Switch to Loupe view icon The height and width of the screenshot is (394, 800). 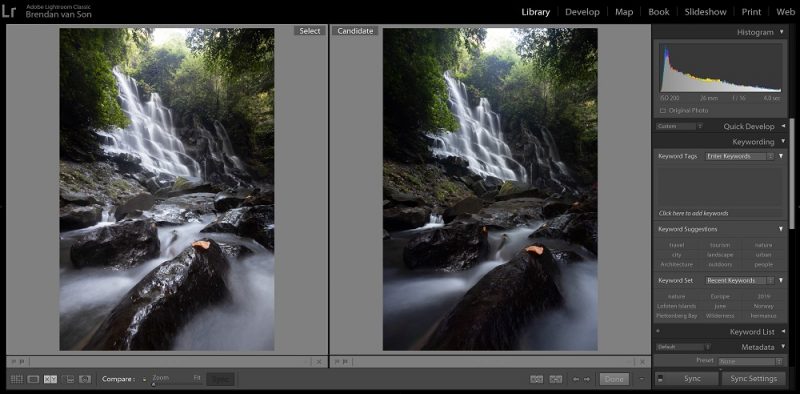33,379
